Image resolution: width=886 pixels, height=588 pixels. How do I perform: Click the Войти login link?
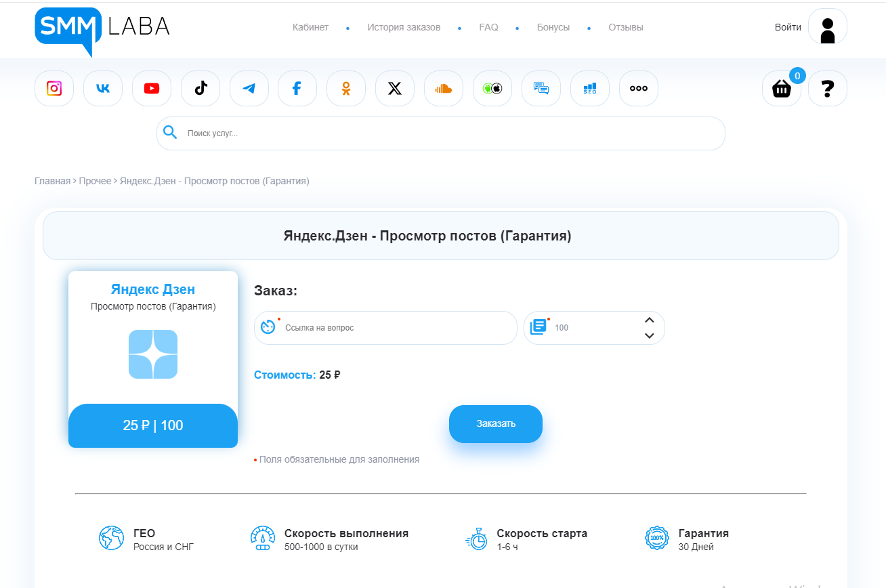coord(788,28)
